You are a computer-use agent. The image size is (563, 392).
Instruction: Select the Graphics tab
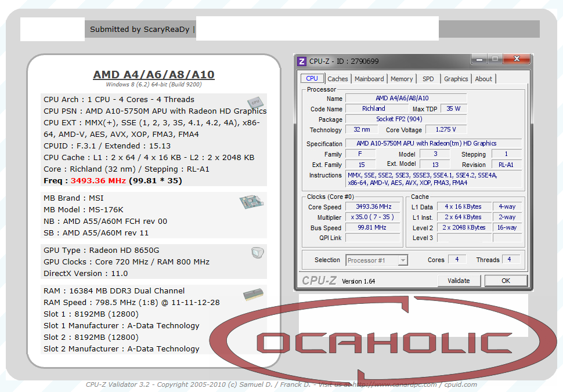(456, 79)
